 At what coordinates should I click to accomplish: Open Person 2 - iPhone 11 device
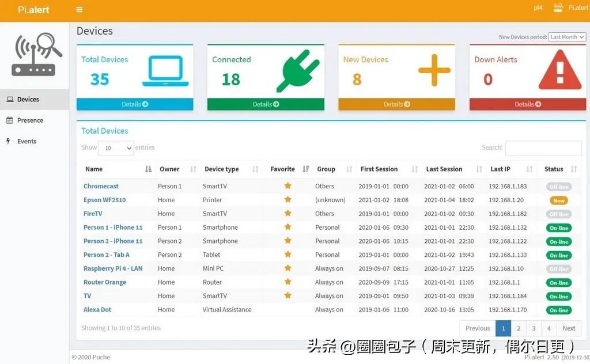pos(113,241)
